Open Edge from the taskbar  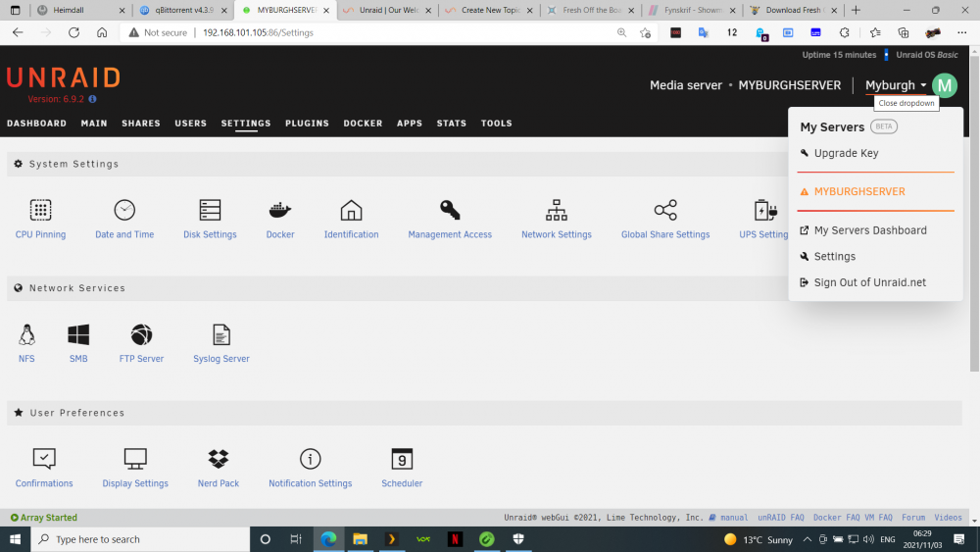(328, 539)
